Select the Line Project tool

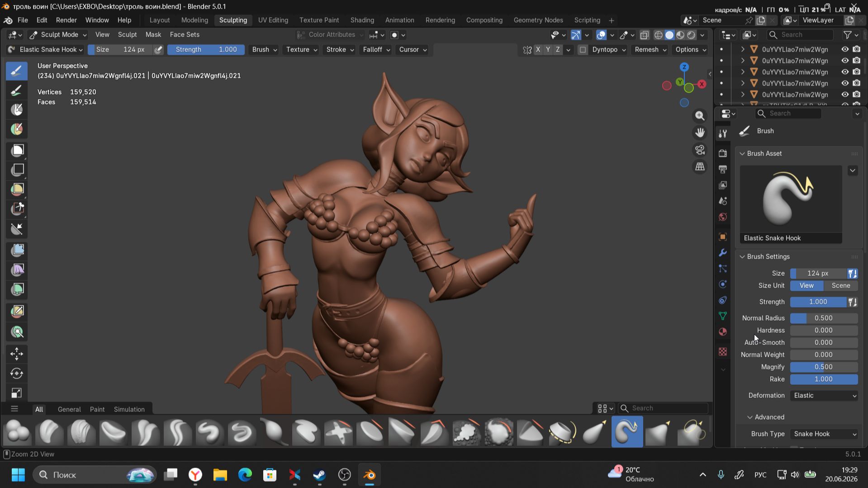[17, 229]
